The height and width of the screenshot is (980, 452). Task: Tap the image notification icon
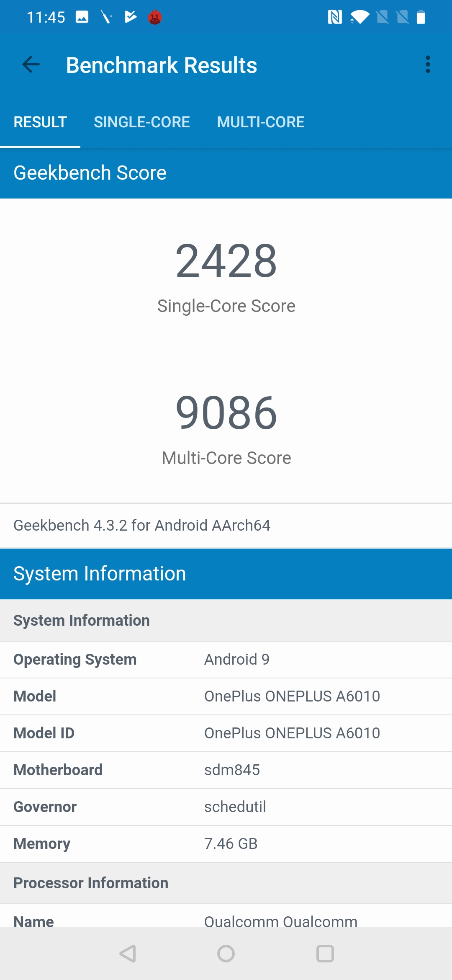(x=82, y=17)
